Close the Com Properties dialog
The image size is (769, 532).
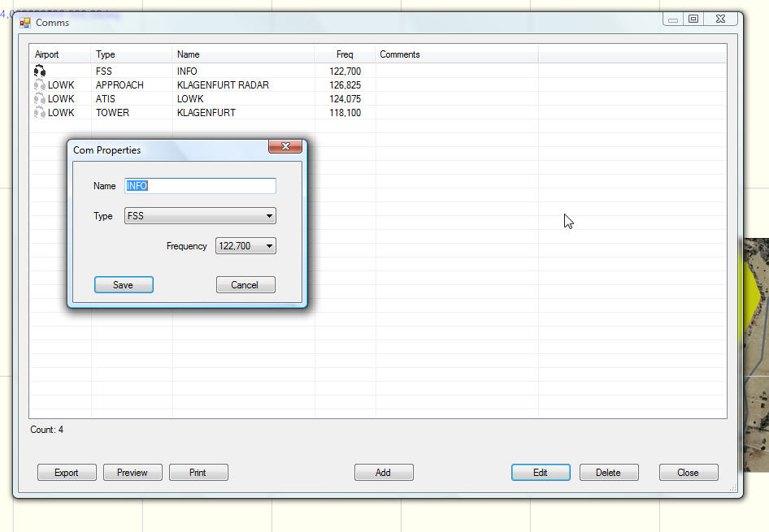(285, 147)
